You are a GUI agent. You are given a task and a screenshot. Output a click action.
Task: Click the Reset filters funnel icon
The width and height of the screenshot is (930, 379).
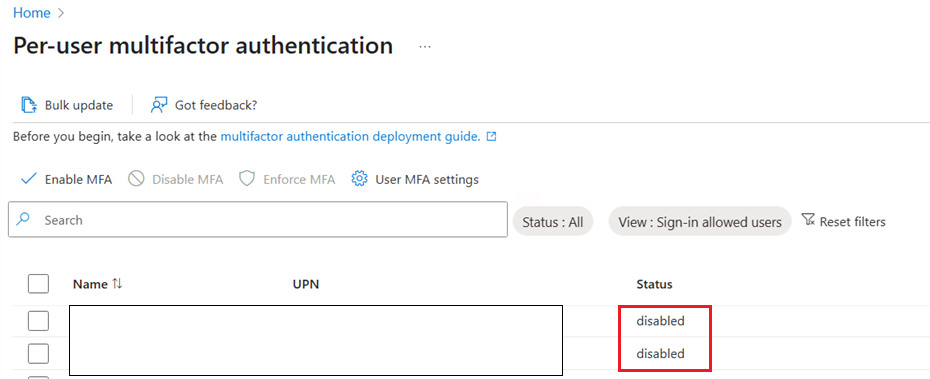[x=808, y=221]
